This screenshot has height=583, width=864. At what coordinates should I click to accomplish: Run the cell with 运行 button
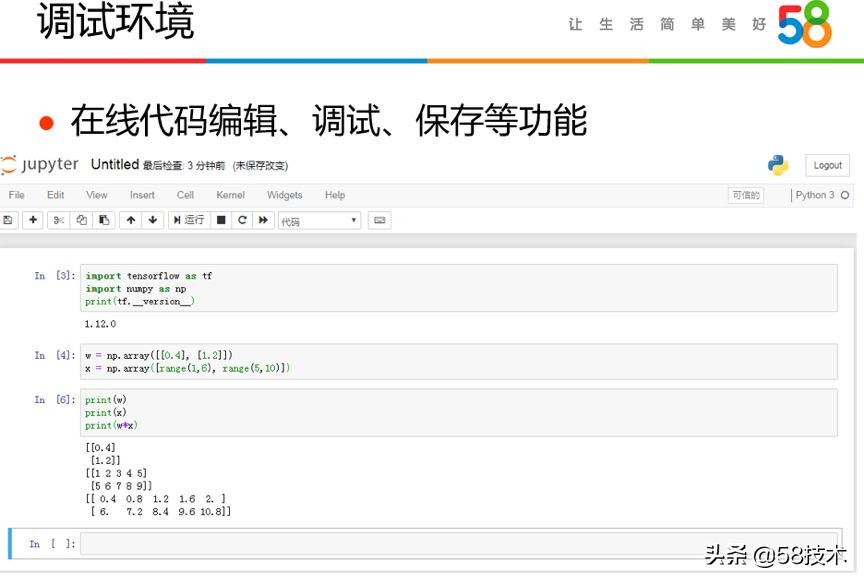point(189,220)
